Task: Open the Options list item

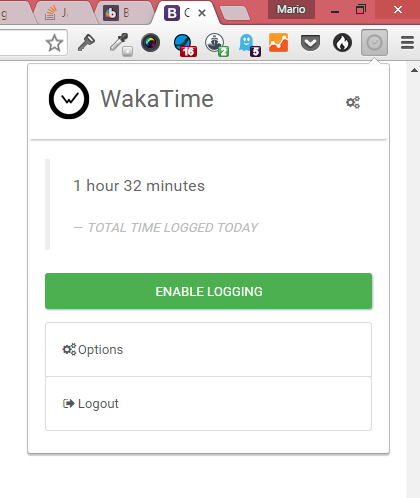Action: [209, 350]
